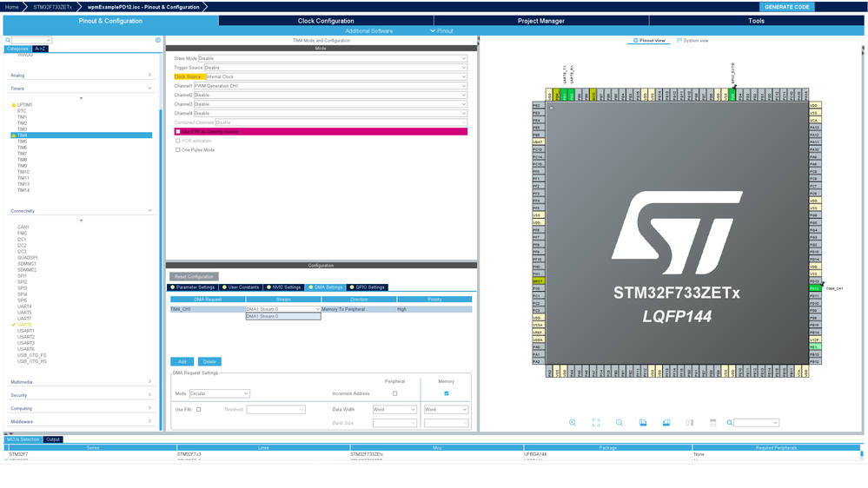
Task: Click the TIM4 warning triangle icon
Action: [x=14, y=135]
